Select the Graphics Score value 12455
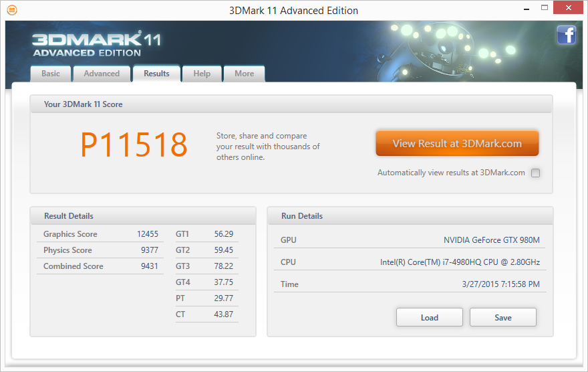Screen dimensions: 588x372 tap(148, 234)
